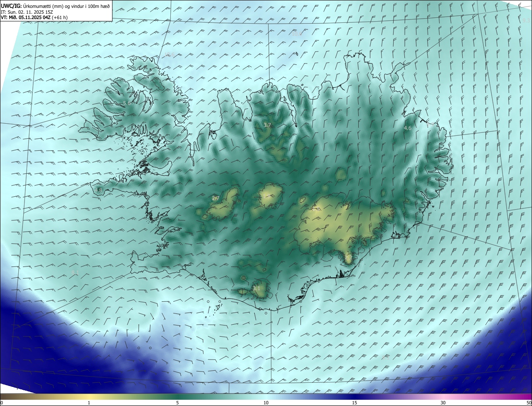Click the 3.1 value on the southern glacier

(x=256, y=288)
